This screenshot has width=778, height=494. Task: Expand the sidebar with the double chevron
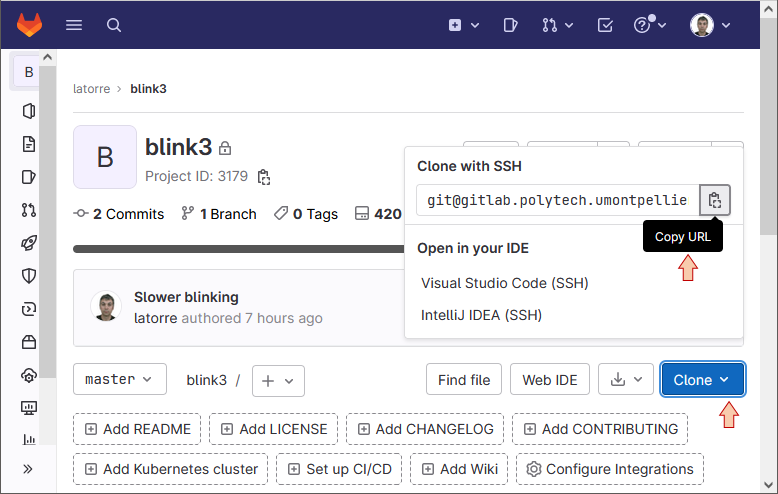(x=28, y=469)
